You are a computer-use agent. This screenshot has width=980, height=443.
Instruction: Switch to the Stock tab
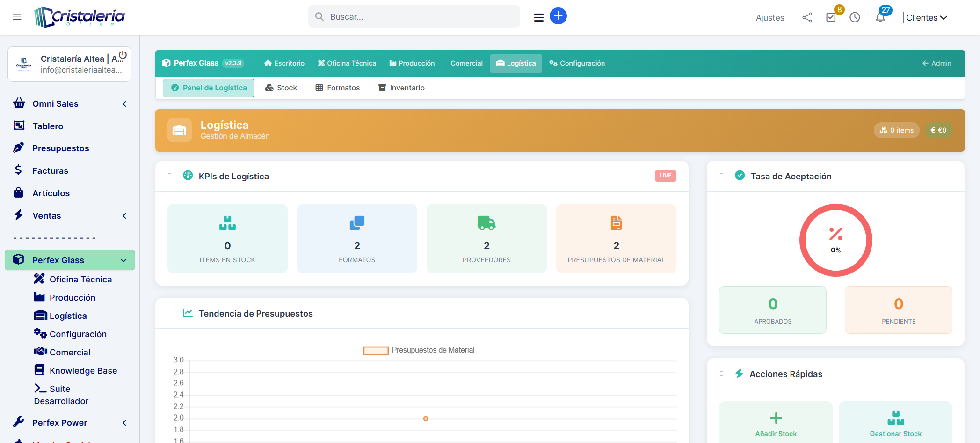(x=281, y=88)
